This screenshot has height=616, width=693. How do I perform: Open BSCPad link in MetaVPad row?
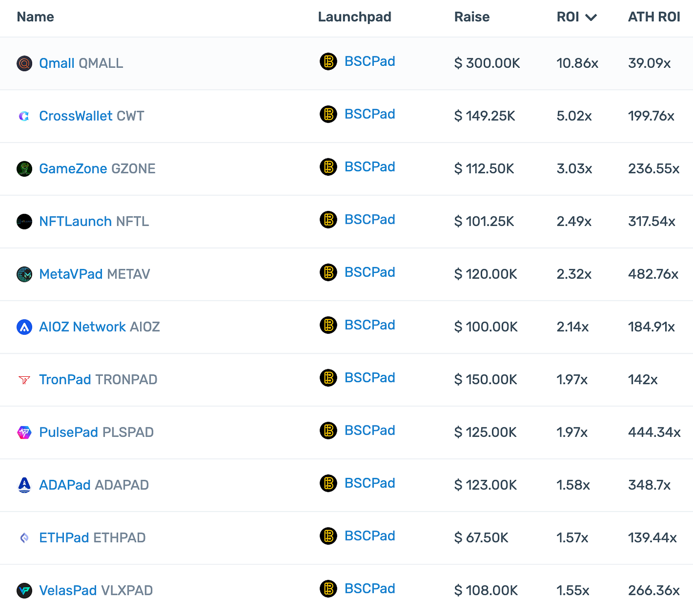[x=370, y=272]
